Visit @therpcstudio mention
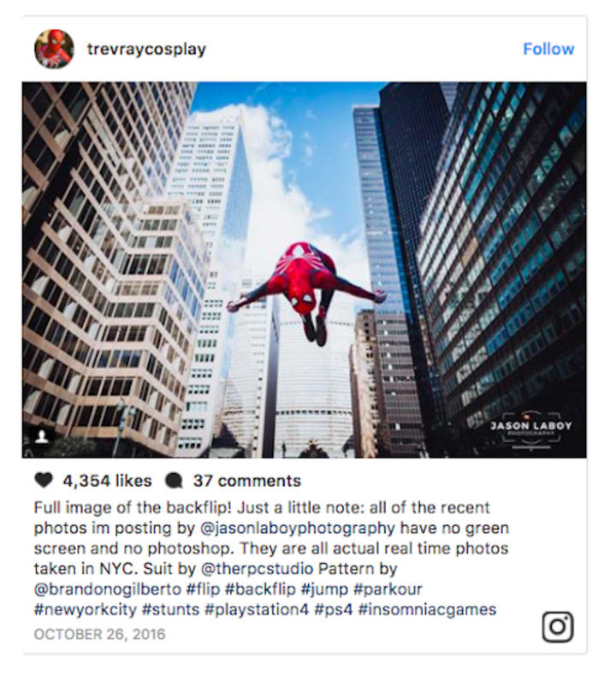 pos(257,569)
